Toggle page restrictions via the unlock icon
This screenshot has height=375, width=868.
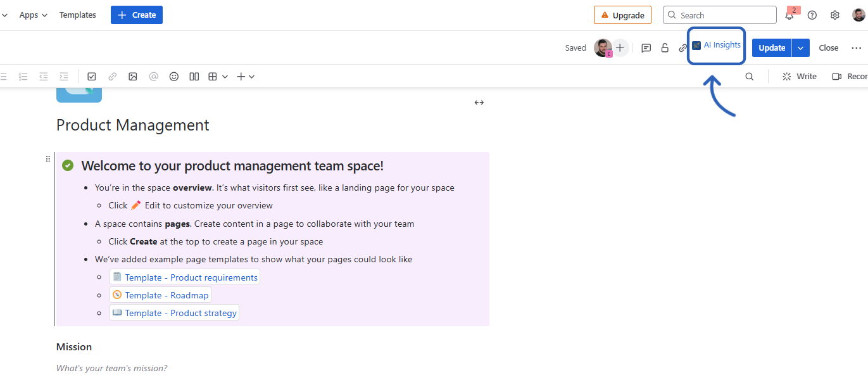click(x=665, y=48)
